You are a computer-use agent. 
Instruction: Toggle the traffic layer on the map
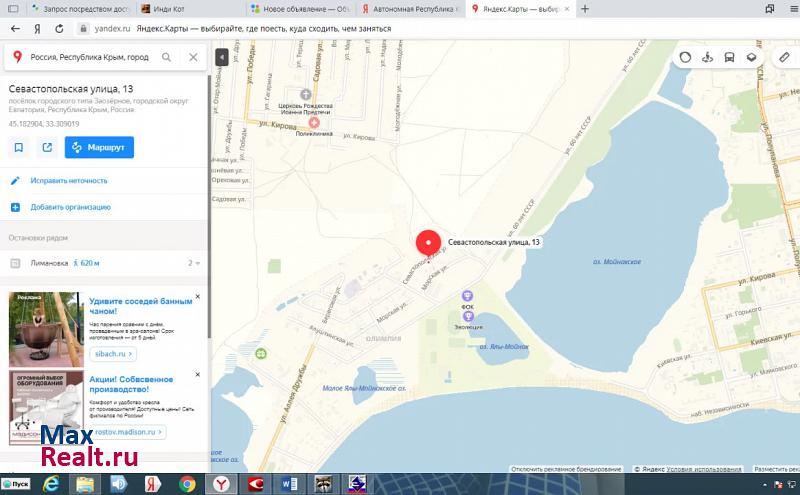685,57
